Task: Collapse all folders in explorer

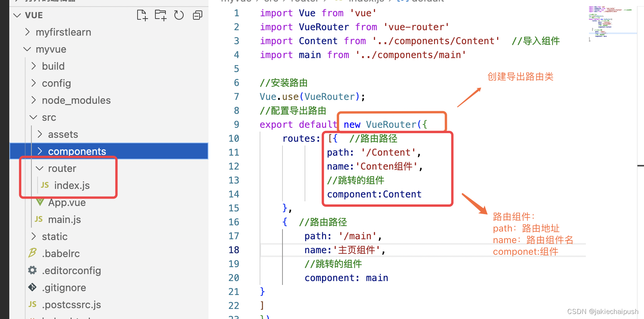Action: click(198, 15)
